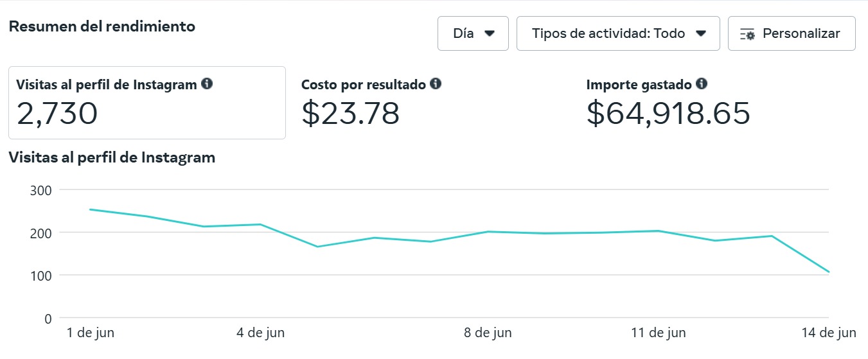868x359 pixels.
Task: Select the Visitas al perfil de Instagram metric card
Action: pos(147,103)
